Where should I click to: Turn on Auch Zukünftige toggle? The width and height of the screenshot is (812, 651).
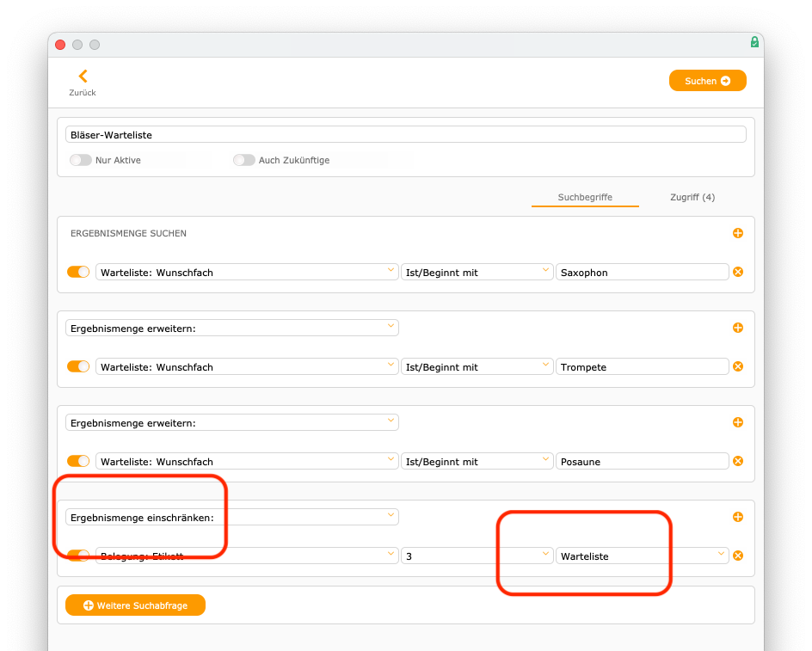tap(244, 160)
